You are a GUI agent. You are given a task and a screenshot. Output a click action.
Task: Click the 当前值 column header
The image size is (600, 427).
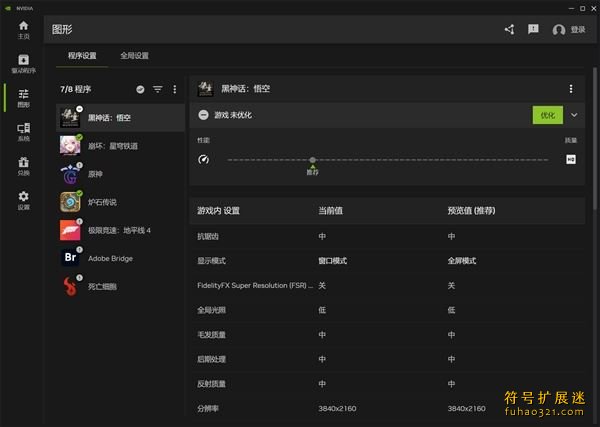(331, 211)
